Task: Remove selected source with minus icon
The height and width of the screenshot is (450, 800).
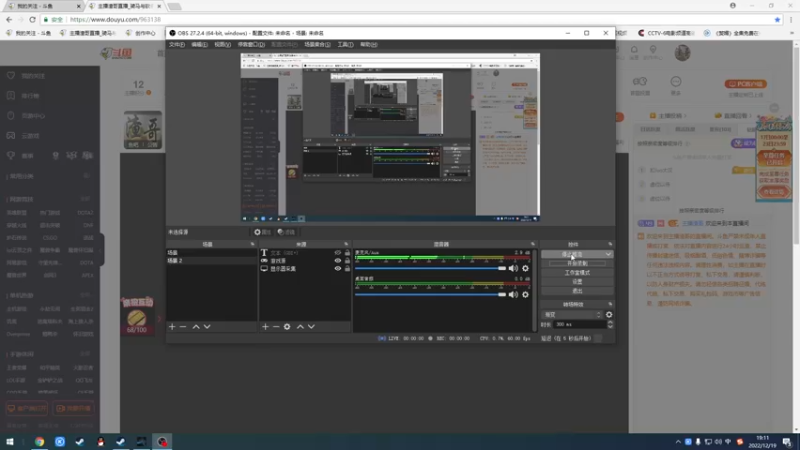Action: (276, 327)
